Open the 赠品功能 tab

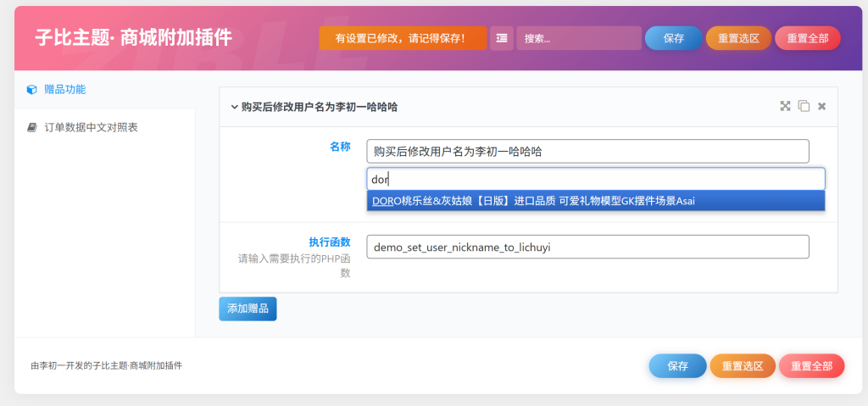point(64,89)
